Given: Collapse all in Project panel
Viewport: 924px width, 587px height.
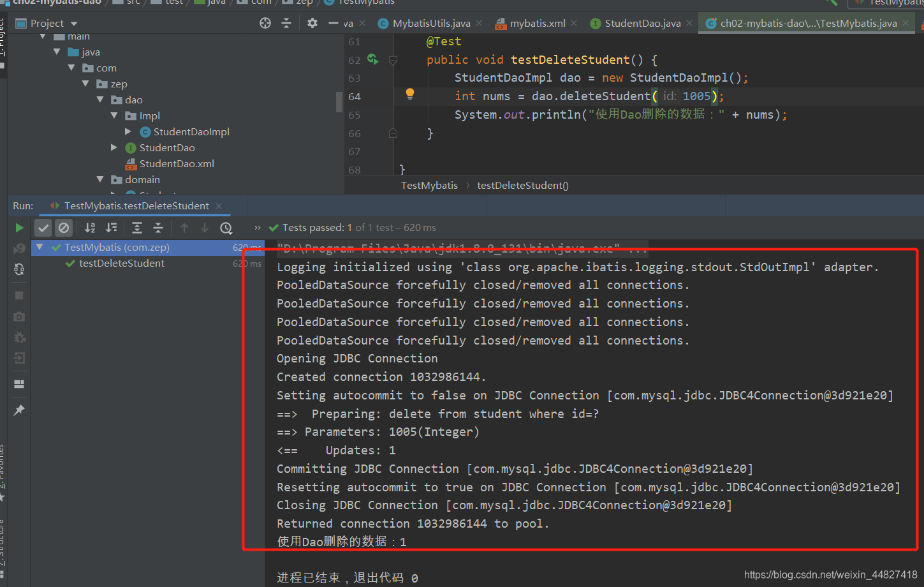Looking at the screenshot, I should pos(286,23).
